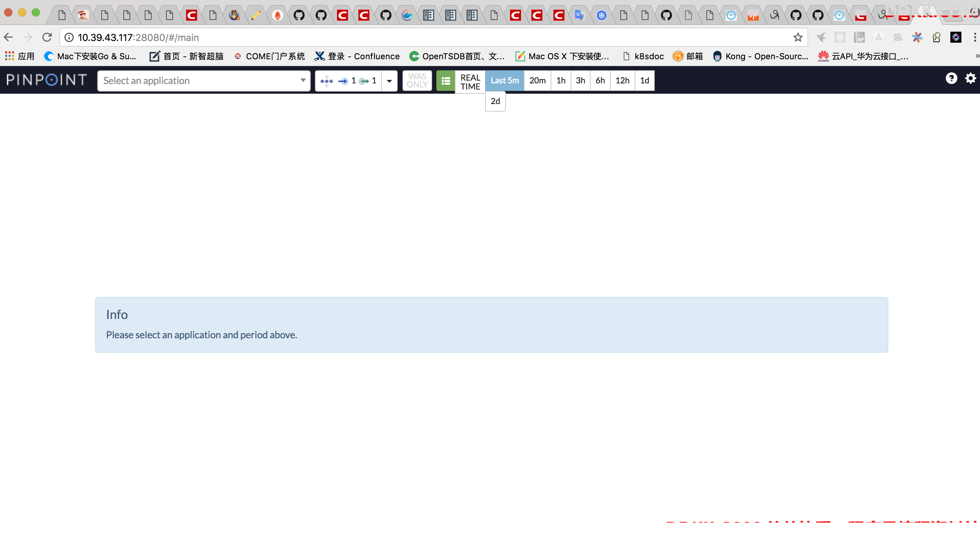The height and width of the screenshot is (536, 980).
Task: Enable REAL TIME mode
Action: (x=470, y=82)
